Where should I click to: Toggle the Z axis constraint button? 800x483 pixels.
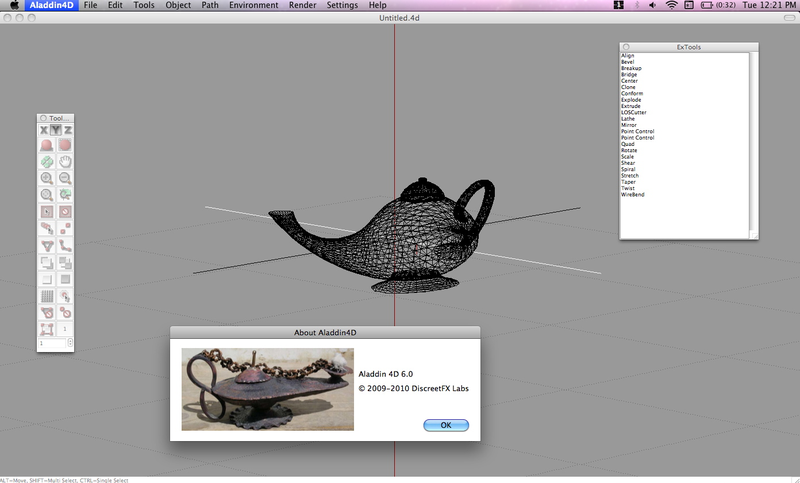(x=68, y=130)
